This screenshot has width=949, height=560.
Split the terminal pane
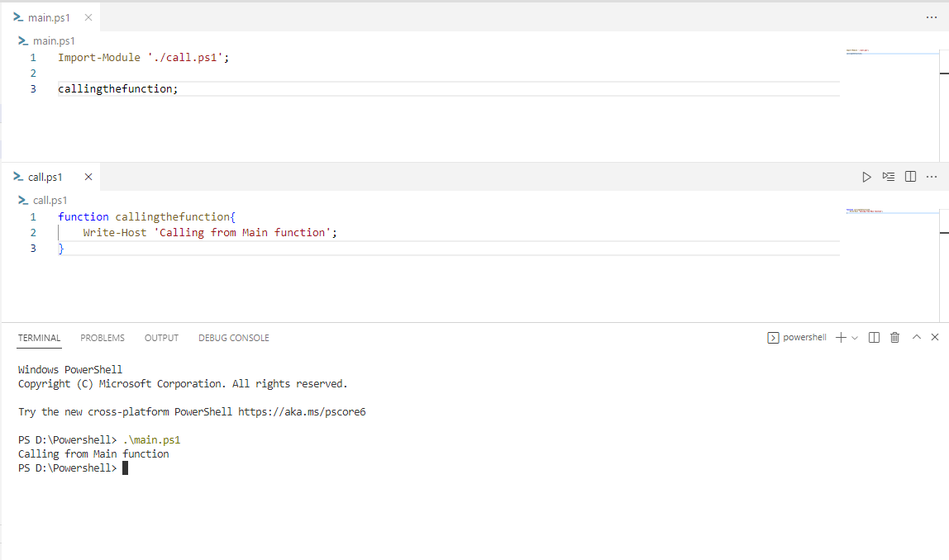click(x=874, y=338)
